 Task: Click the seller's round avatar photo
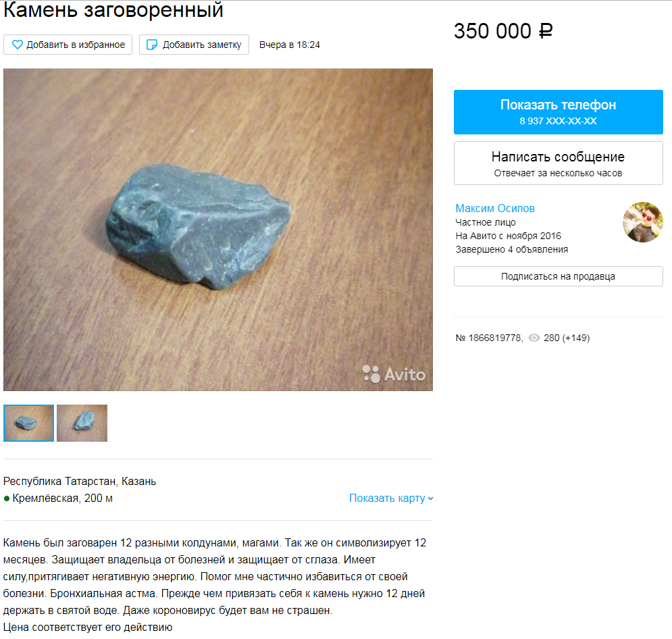(642, 222)
